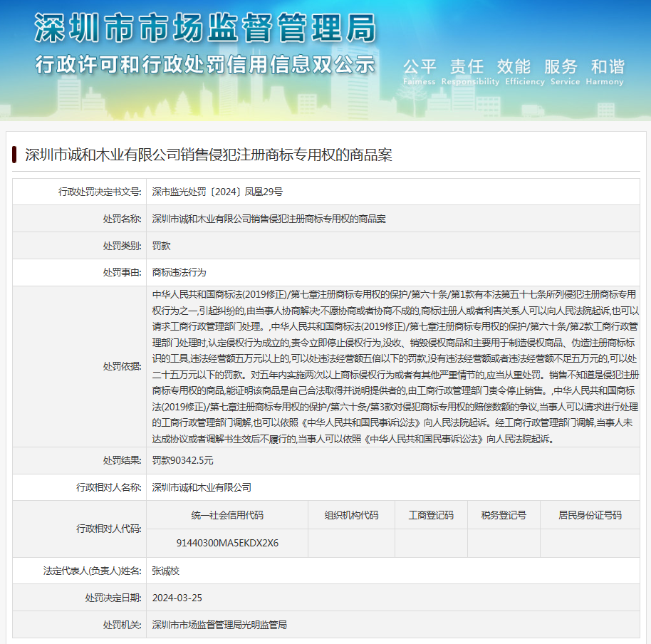Select company name in 行政相对人名称 row
The width and height of the screenshot is (651, 644).
(x=202, y=487)
